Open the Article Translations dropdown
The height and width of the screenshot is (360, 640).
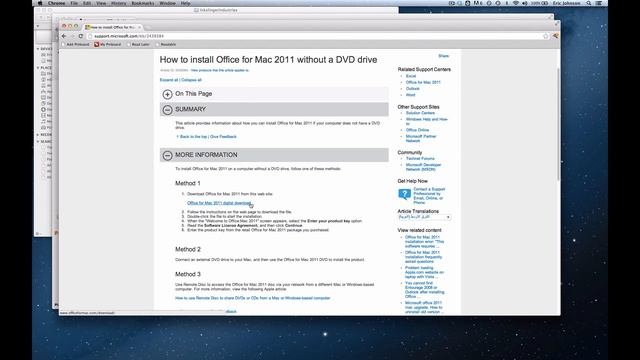pyautogui.click(x=424, y=217)
